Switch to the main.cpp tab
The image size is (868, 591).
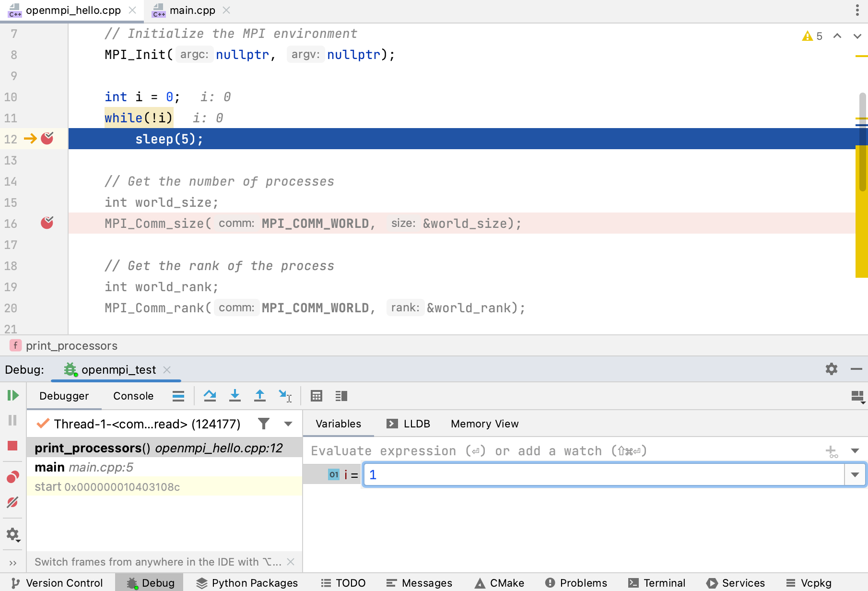pyautogui.click(x=192, y=10)
